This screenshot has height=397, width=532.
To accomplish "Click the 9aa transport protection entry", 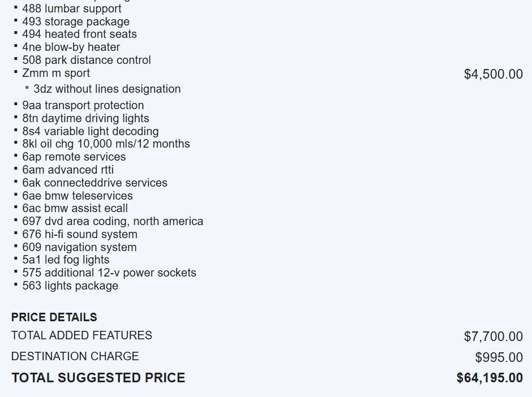I will pyautogui.click(x=83, y=105).
